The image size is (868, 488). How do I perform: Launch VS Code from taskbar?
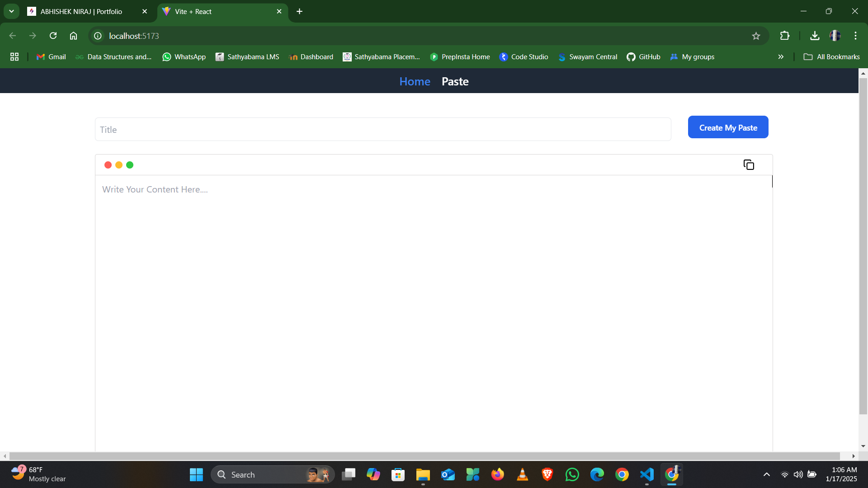coord(647,474)
